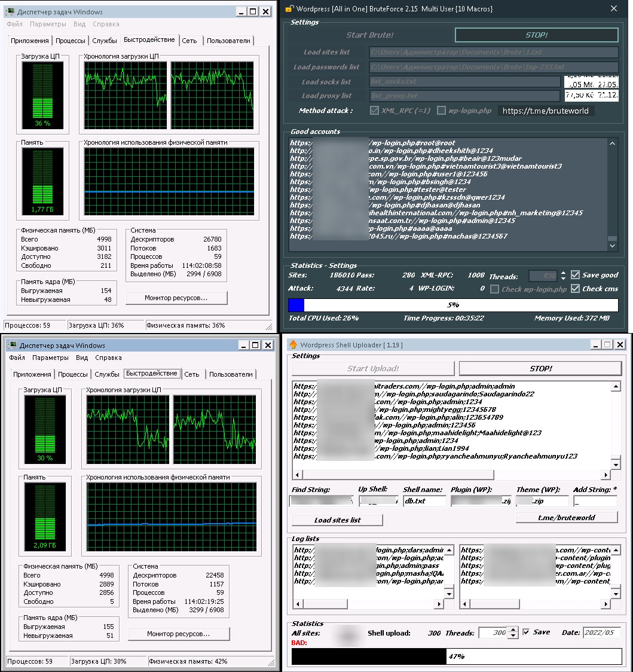Increase BruteForce Threads with up arrow
This screenshot has height=672, width=633.
click(563, 273)
